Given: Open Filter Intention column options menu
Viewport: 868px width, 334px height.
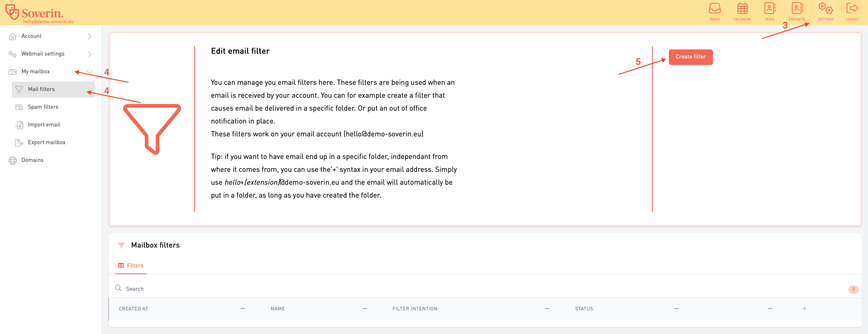Looking at the screenshot, I should (547, 309).
